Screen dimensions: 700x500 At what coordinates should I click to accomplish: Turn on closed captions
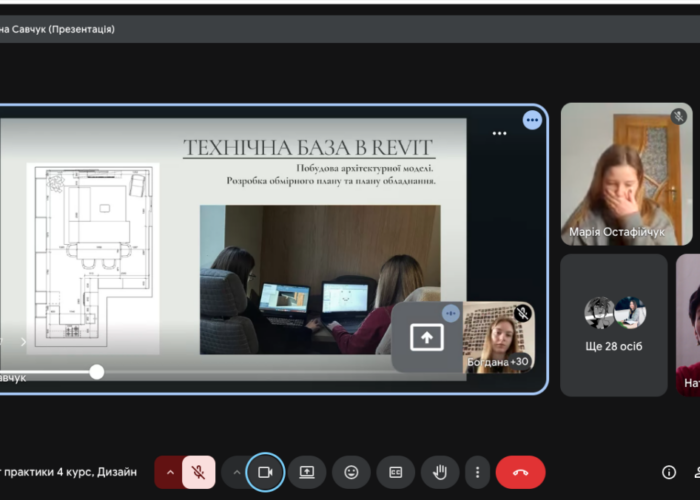pos(395,472)
